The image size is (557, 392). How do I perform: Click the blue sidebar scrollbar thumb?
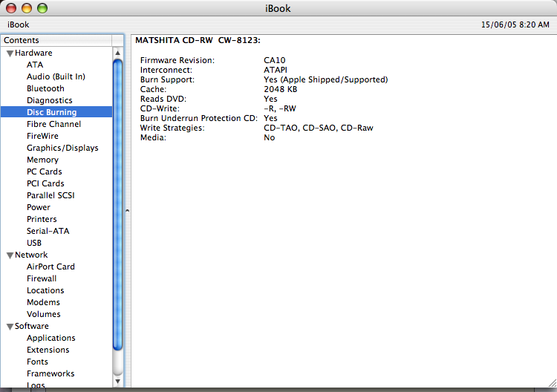coord(117,205)
